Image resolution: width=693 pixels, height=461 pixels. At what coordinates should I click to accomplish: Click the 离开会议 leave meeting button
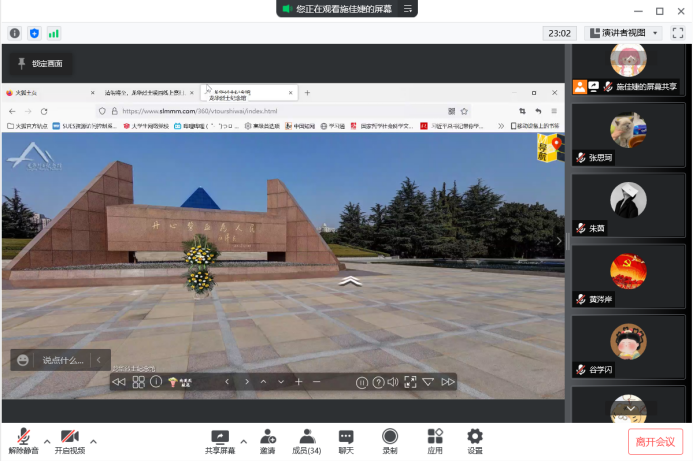tap(655, 441)
